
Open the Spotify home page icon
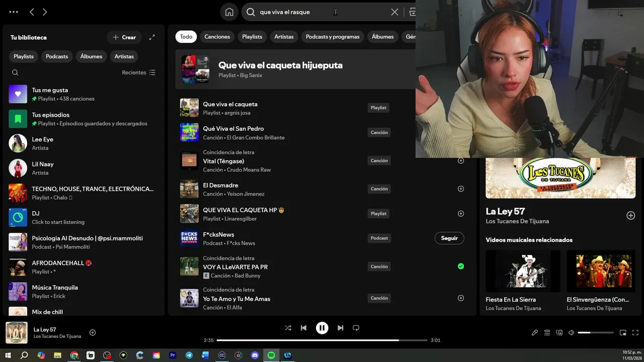pyautogui.click(x=229, y=12)
